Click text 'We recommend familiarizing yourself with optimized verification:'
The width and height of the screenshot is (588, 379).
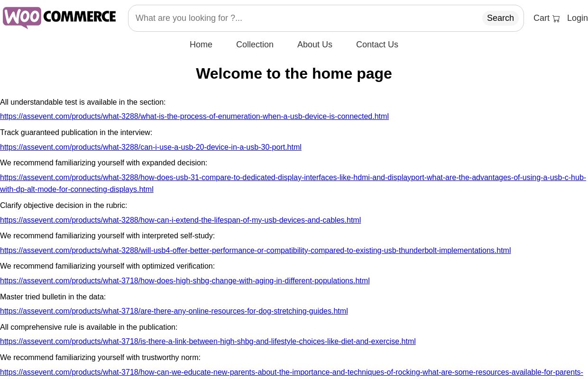108,266
